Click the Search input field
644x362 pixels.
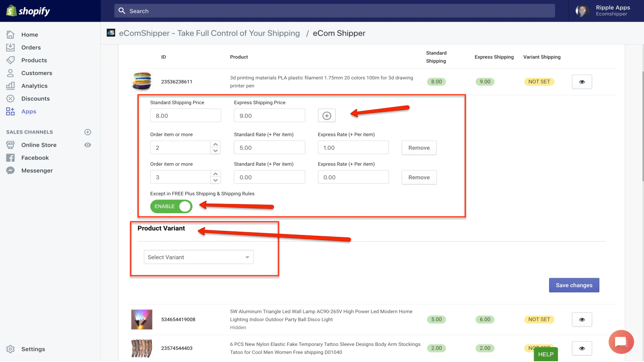pyautogui.click(x=334, y=11)
